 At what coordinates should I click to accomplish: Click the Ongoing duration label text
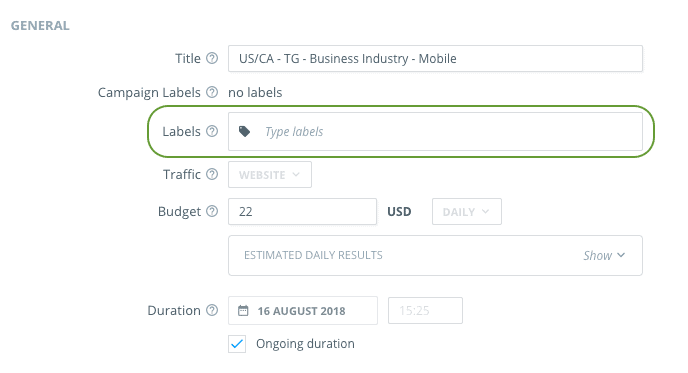tap(305, 344)
